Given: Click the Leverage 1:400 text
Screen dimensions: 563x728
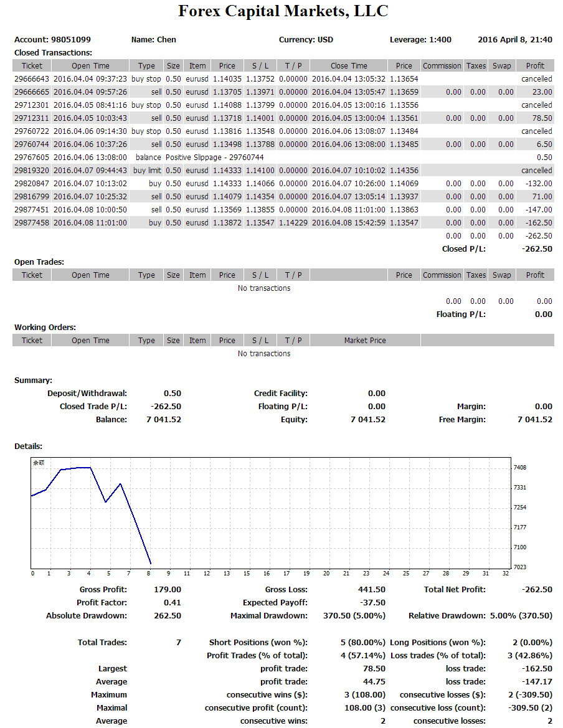Looking at the screenshot, I should (420, 39).
